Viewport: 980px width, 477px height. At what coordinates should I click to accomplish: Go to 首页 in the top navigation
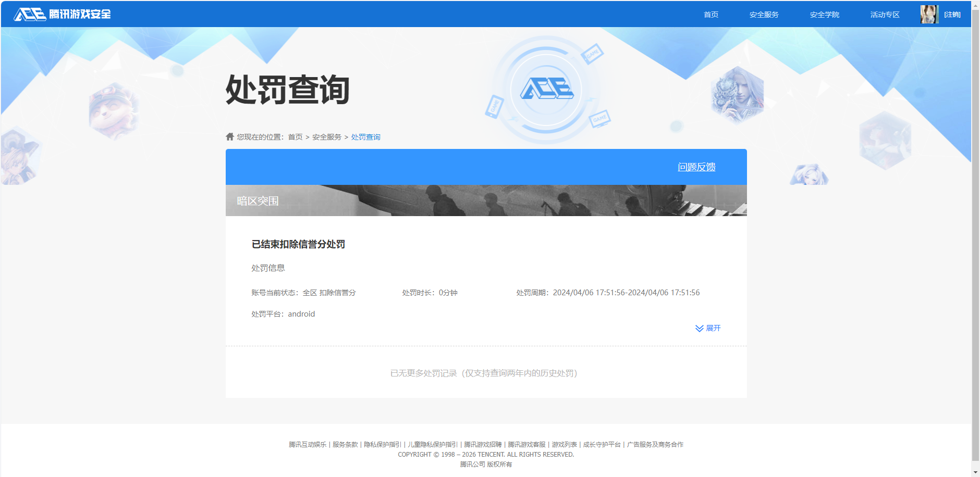pyautogui.click(x=710, y=14)
